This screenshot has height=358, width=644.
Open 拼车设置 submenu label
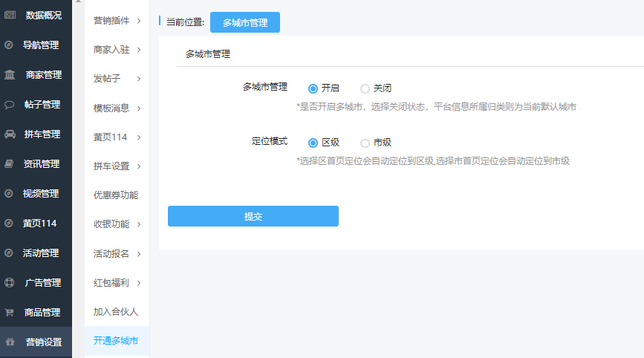point(111,166)
